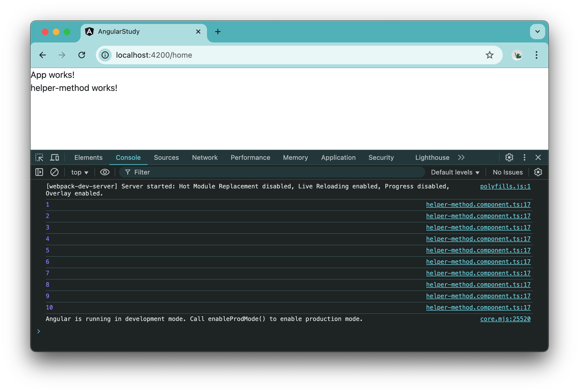Open the 'top' frame context dropdown
The height and width of the screenshot is (392, 579).
tap(79, 172)
